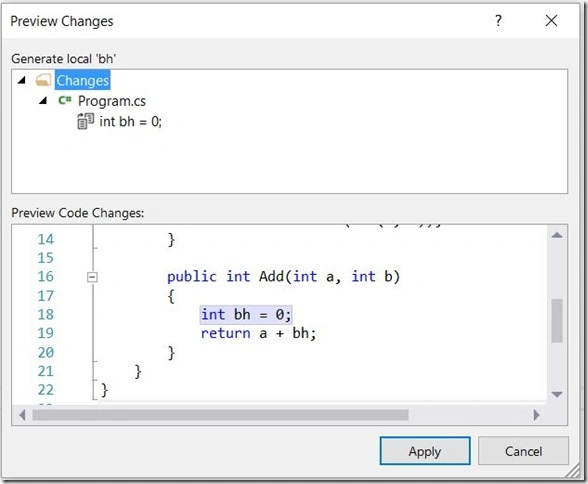Open help with the question mark icon
This screenshot has height=484, width=588.
498,21
